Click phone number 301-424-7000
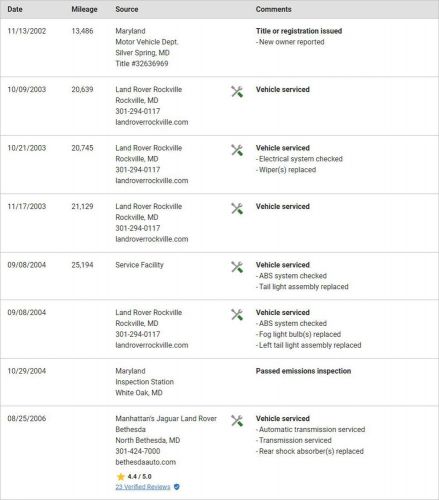Image resolution: width=439 pixels, height=500 pixels. [138, 451]
